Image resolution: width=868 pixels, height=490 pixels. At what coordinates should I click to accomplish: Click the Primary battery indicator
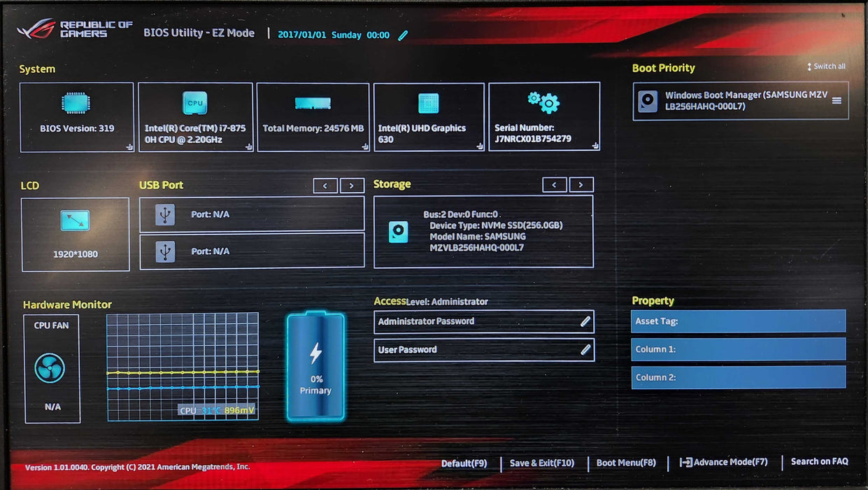pos(315,365)
